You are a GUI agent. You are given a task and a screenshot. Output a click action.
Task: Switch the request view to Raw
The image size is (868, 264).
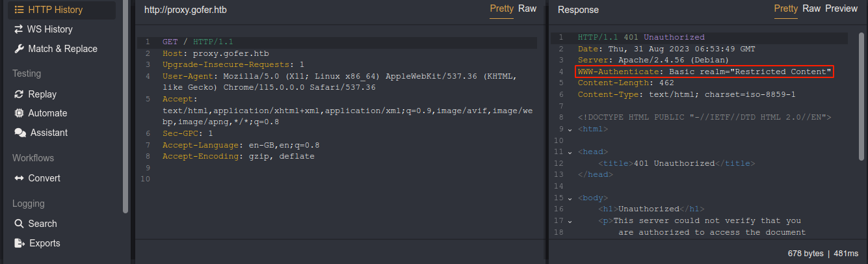point(527,8)
